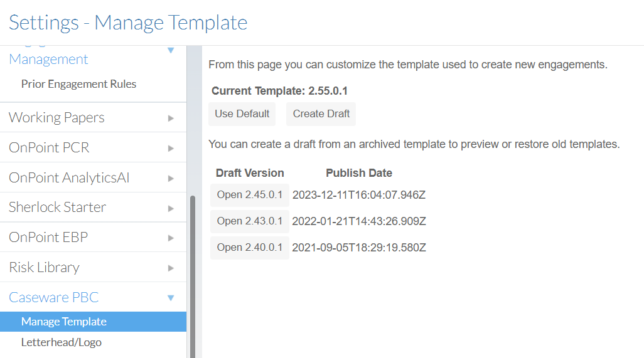The image size is (644, 358).
Task: Expand the OnPoint PCR arrow
Action: pyautogui.click(x=171, y=148)
